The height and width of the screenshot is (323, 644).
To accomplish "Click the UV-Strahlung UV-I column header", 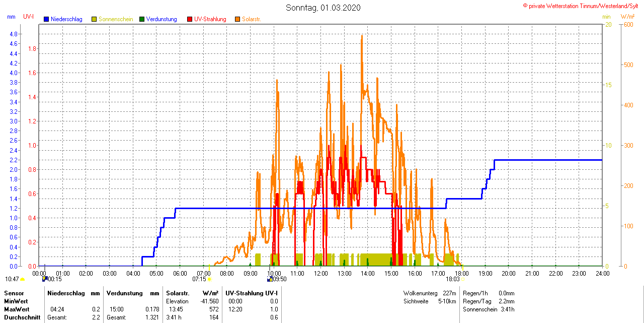I will 251,293.
